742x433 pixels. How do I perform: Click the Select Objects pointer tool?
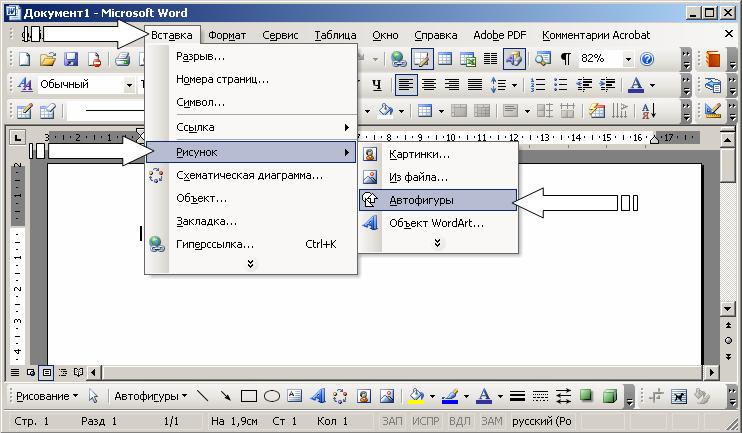[x=94, y=396]
